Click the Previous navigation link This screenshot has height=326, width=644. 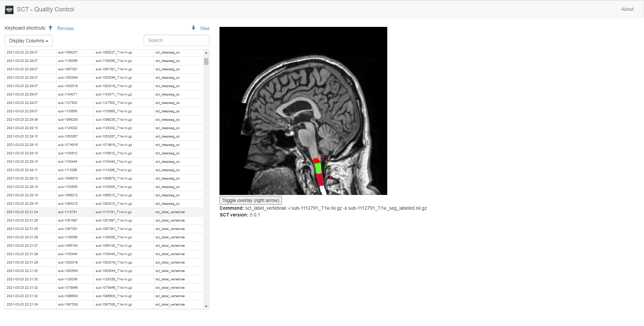coord(65,28)
